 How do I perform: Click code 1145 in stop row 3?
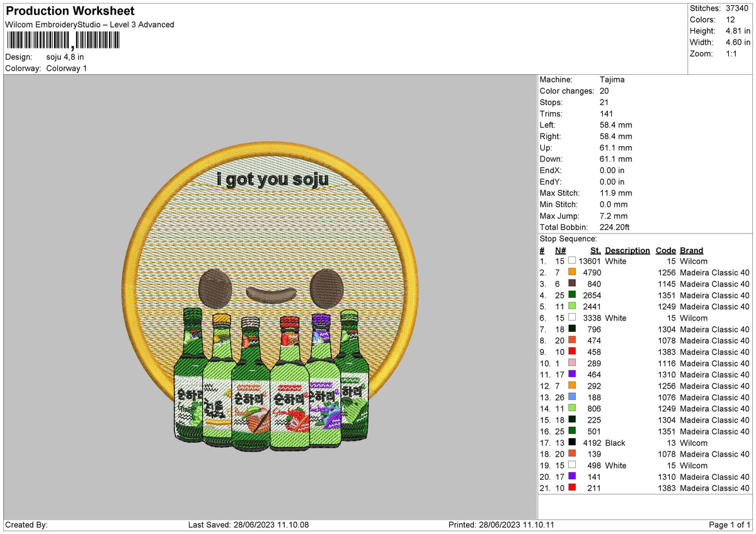(667, 284)
